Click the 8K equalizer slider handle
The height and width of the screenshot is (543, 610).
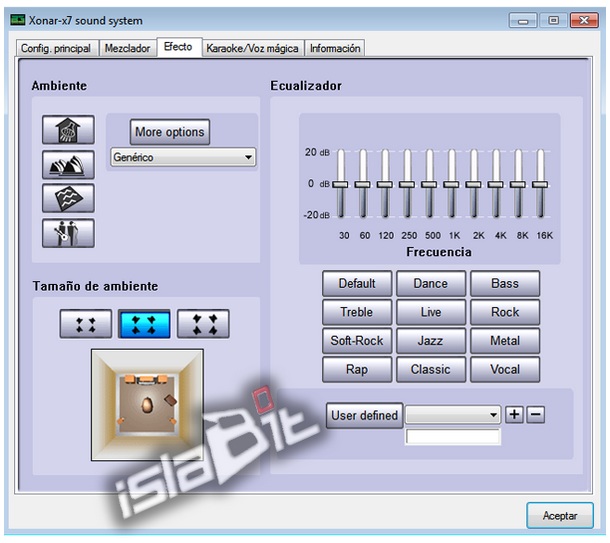coord(518,184)
